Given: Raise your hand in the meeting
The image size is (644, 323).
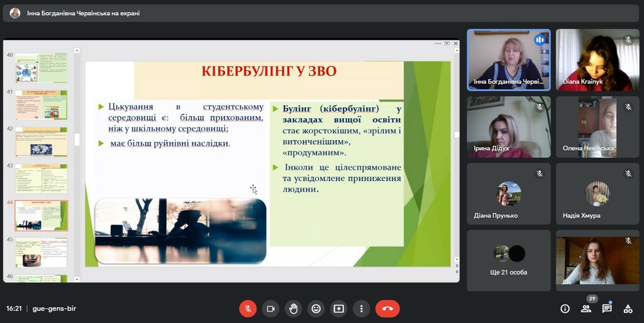Looking at the screenshot, I should coord(293,309).
